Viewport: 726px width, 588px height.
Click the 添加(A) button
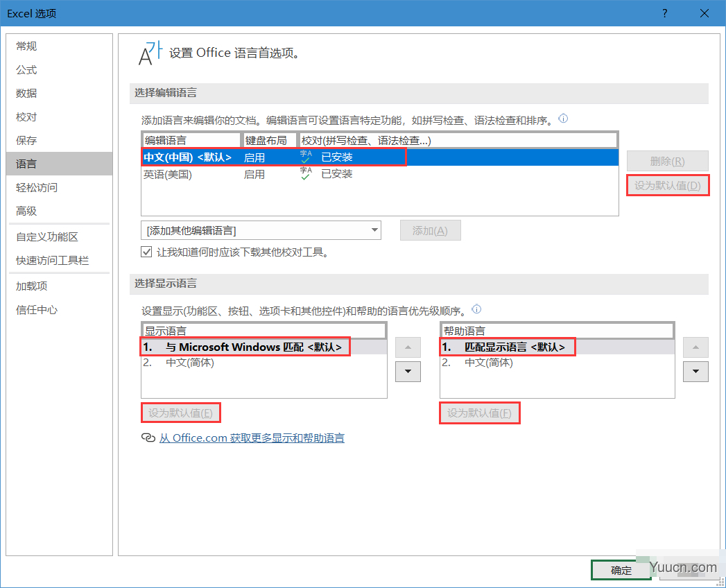430,231
